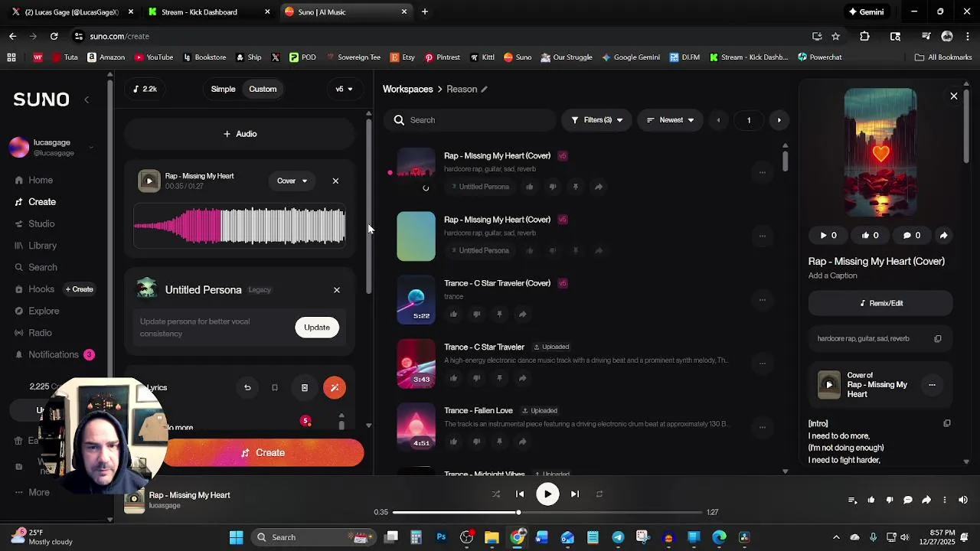The image size is (980, 551).
Task: Undo the lyrics edit
Action: (247, 388)
